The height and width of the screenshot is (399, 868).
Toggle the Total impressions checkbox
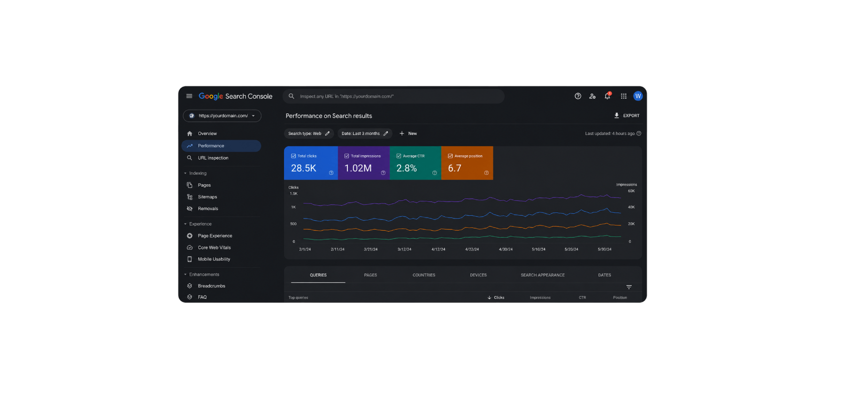(x=347, y=156)
